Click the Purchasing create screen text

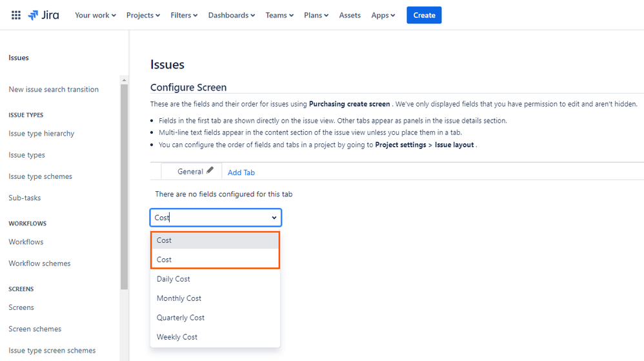click(x=350, y=104)
